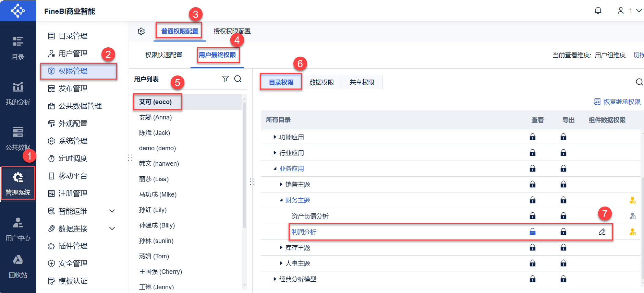Screen dimensions: 644x293
Task: Open 权限管理 menu item
Action: click(x=79, y=71)
